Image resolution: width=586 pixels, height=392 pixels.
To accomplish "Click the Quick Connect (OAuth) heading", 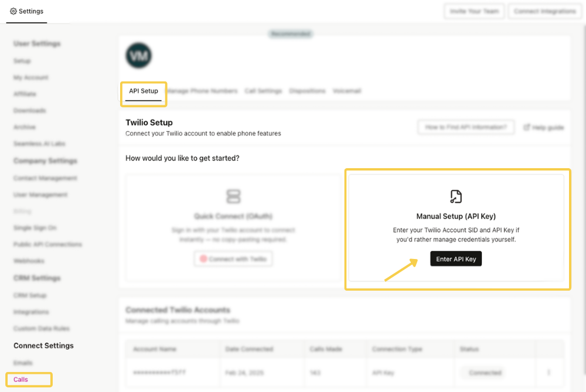I will (233, 216).
